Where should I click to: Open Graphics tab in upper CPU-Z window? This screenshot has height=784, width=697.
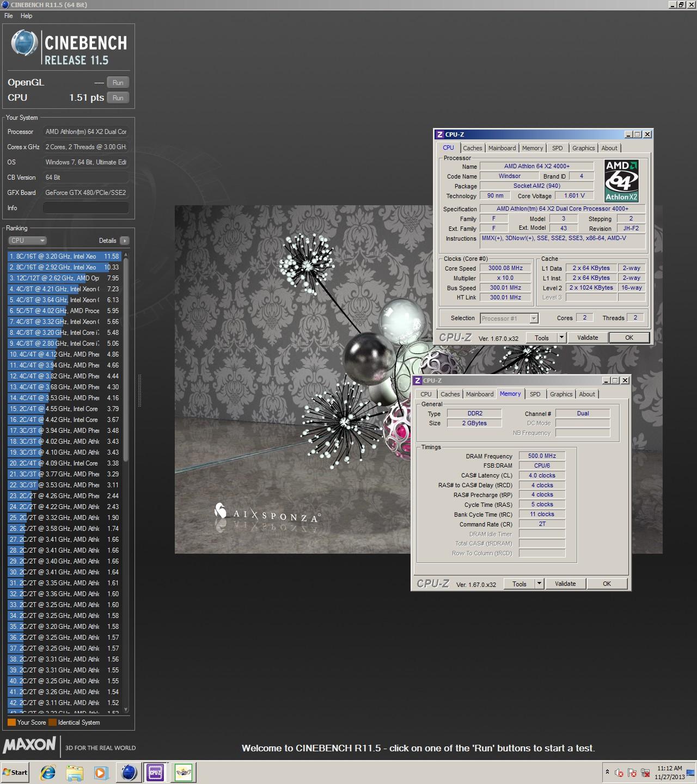coord(584,148)
